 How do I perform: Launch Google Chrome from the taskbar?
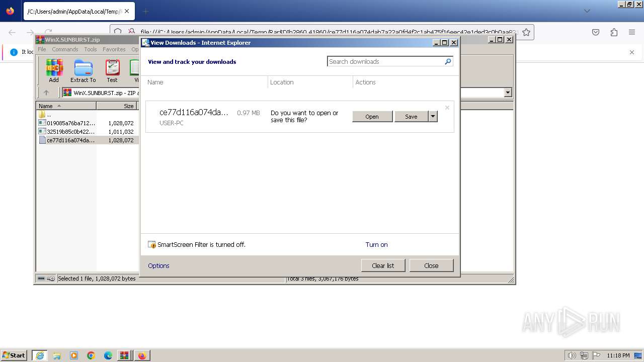91,355
